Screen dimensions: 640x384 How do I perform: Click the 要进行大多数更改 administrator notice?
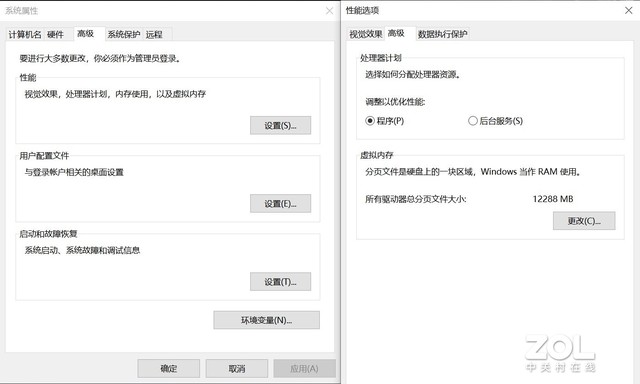100,58
